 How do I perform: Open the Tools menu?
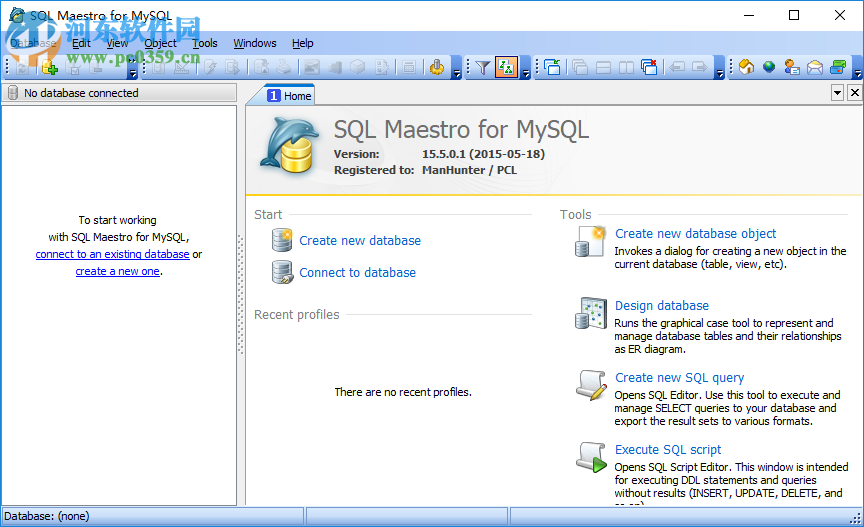[x=204, y=43]
